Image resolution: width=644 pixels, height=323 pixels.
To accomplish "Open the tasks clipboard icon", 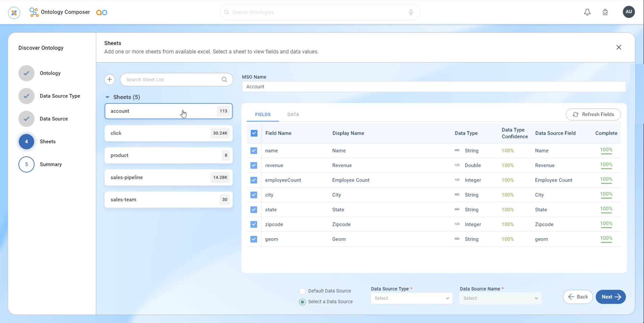I will pyautogui.click(x=605, y=12).
